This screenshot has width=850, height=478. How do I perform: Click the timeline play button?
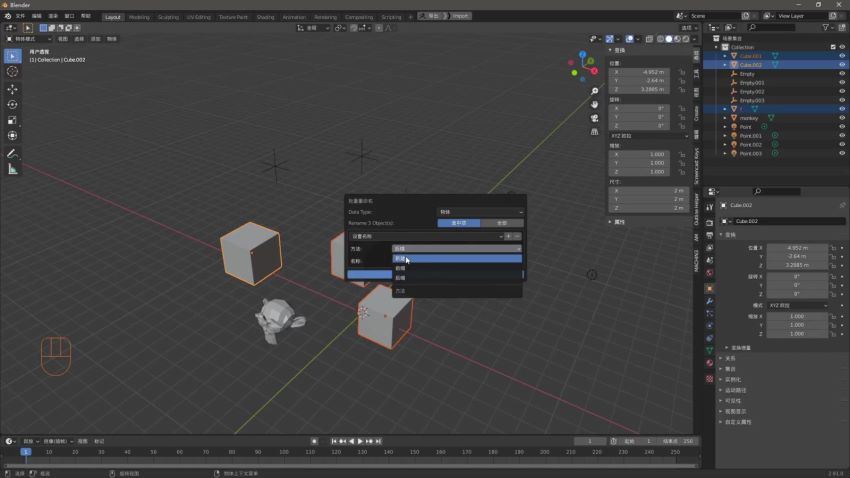360,441
